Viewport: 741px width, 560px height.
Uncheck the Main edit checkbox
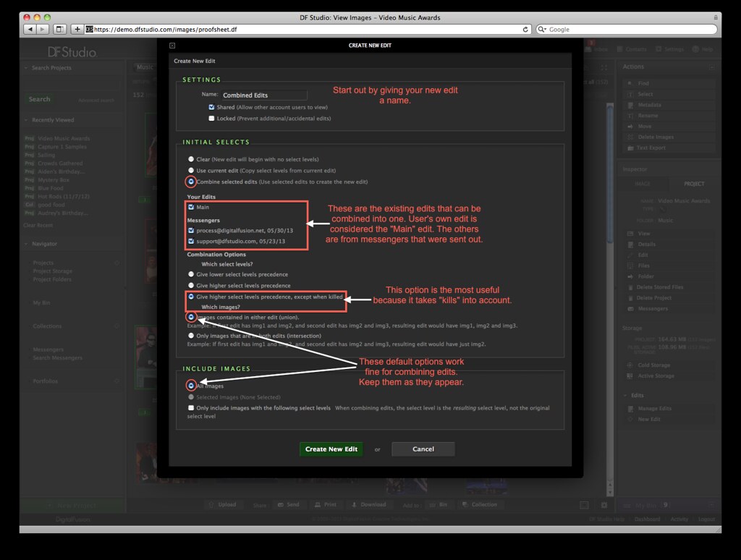(191, 207)
